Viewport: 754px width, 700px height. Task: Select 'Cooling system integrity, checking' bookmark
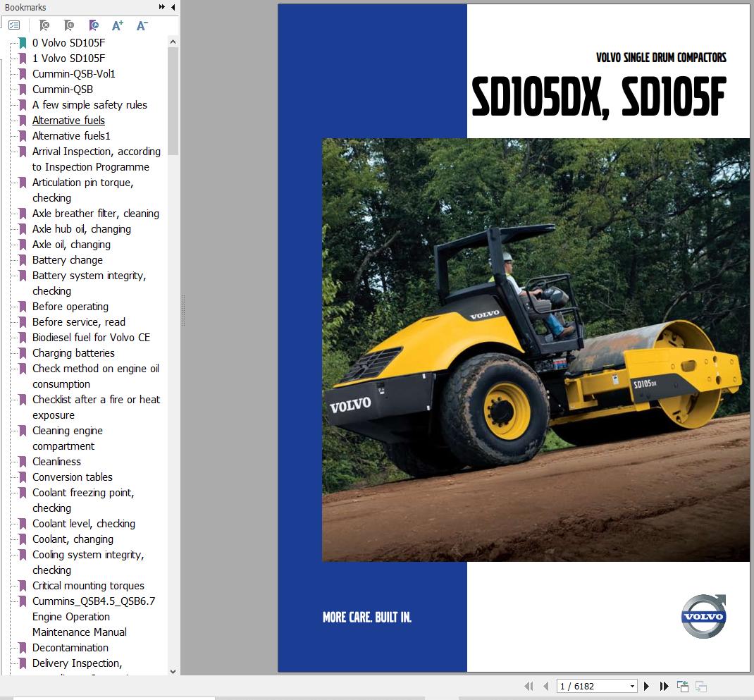[88, 563]
